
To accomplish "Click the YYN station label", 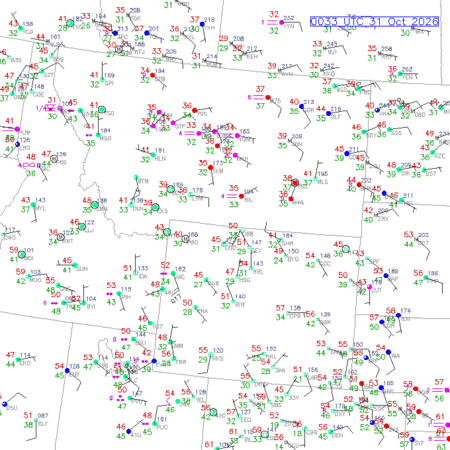I will pyautogui.click(x=289, y=26).
